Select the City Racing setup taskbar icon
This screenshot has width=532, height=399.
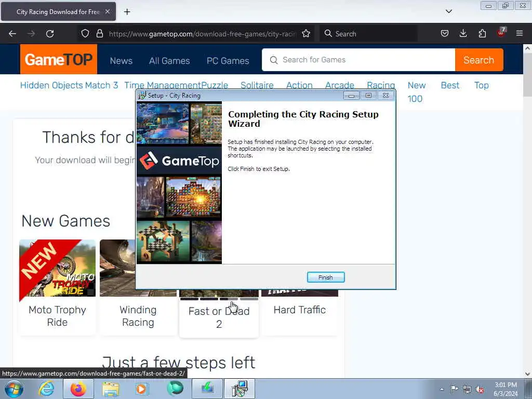(x=240, y=389)
